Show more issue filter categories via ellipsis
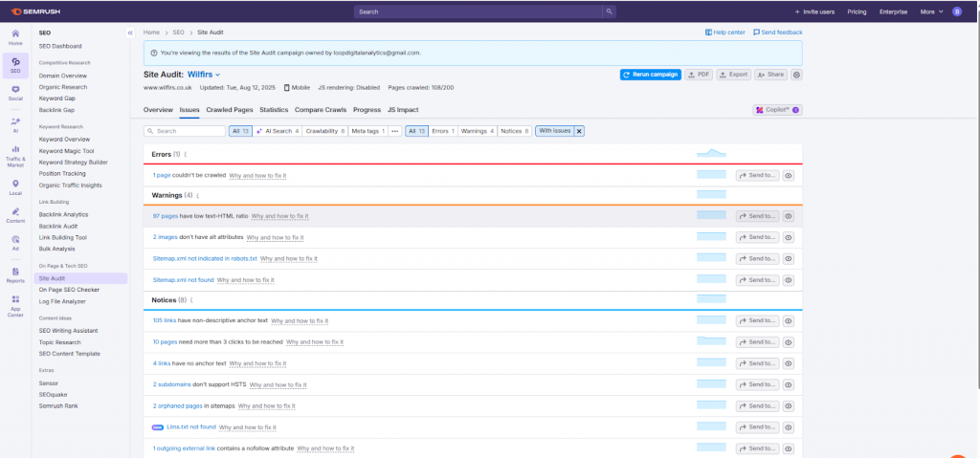 pyautogui.click(x=395, y=131)
